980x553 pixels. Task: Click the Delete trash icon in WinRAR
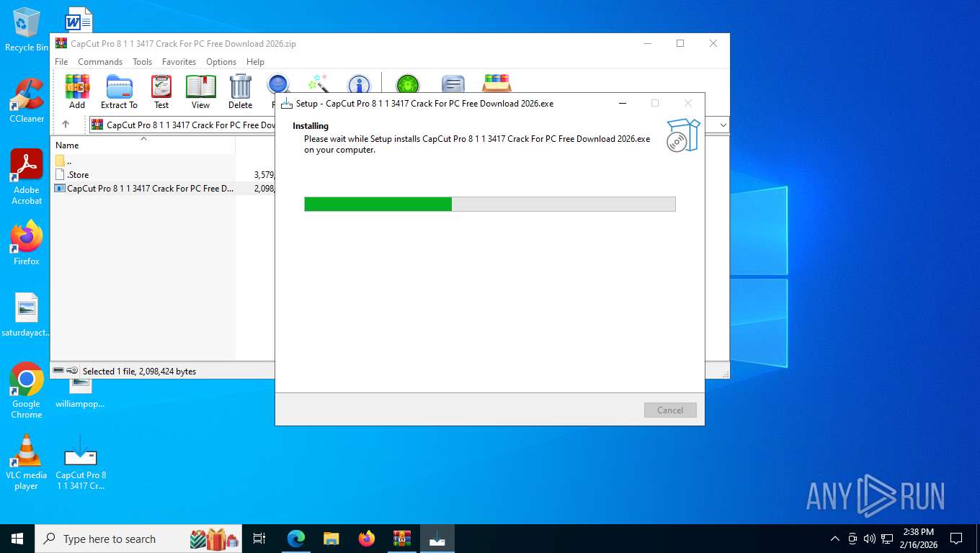pyautogui.click(x=240, y=91)
